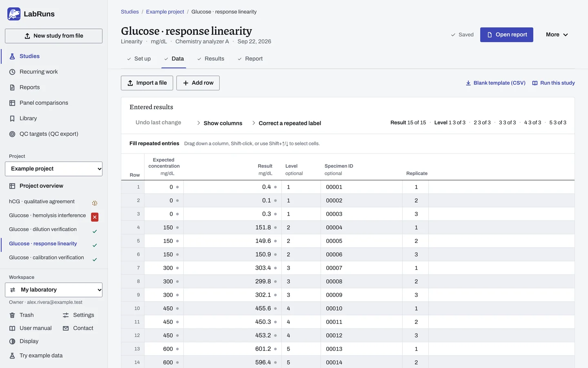This screenshot has width=588, height=368.
Task: Open the Example project dropdown
Action: pyautogui.click(x=53, y=169)
